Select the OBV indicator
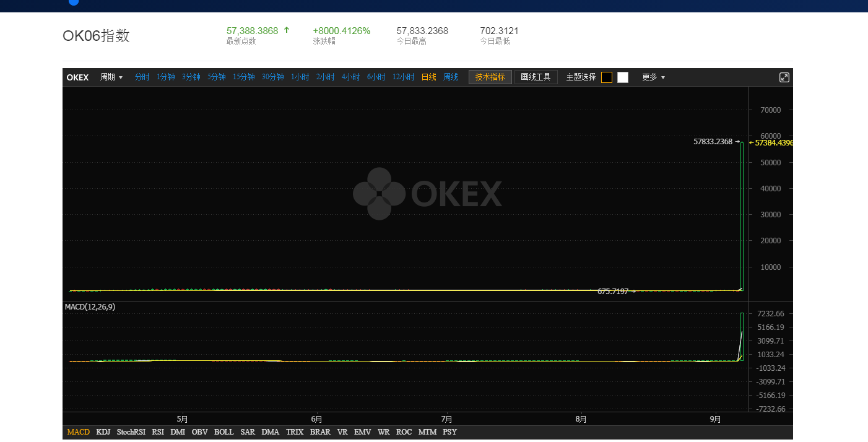868x442 pixels. pyautogui.click(x=200, y=432)
